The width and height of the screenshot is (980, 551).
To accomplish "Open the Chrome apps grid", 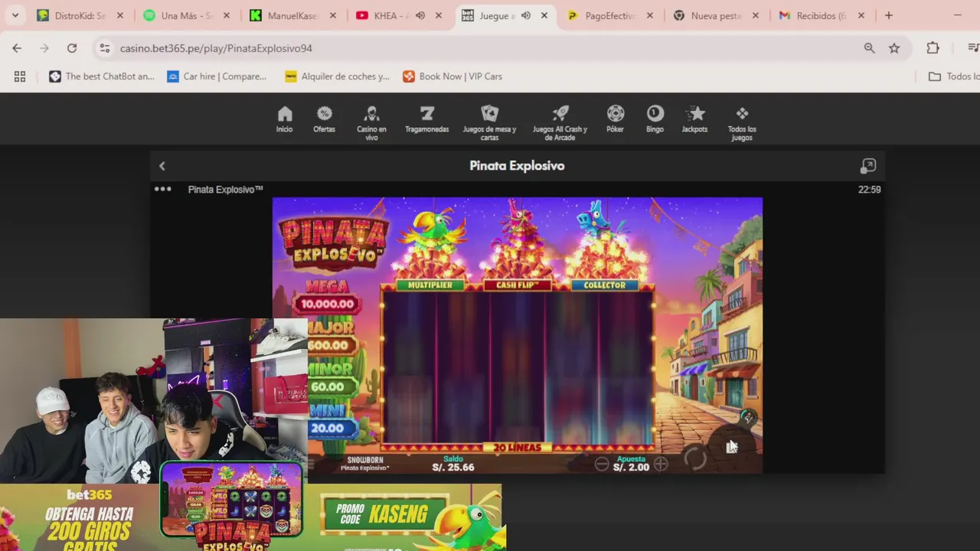I will pyautogui.click(x=20, y=77).
